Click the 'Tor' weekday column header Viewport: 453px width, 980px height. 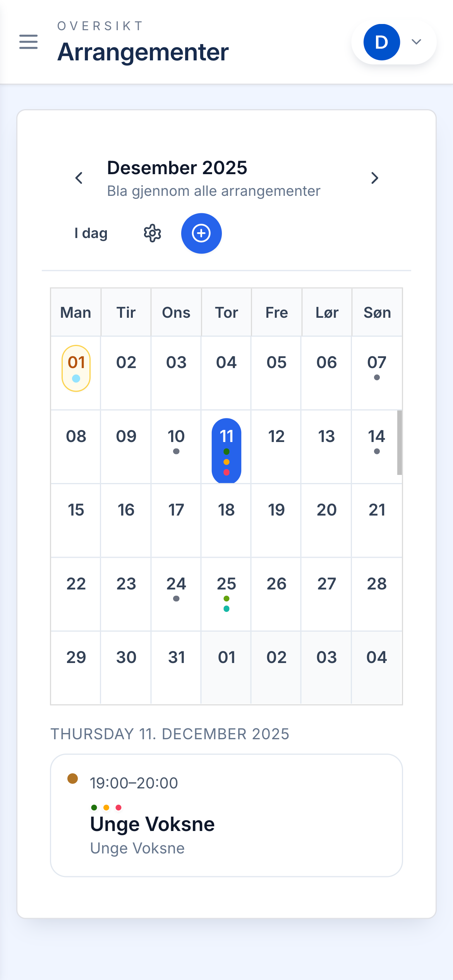(226, 312)
